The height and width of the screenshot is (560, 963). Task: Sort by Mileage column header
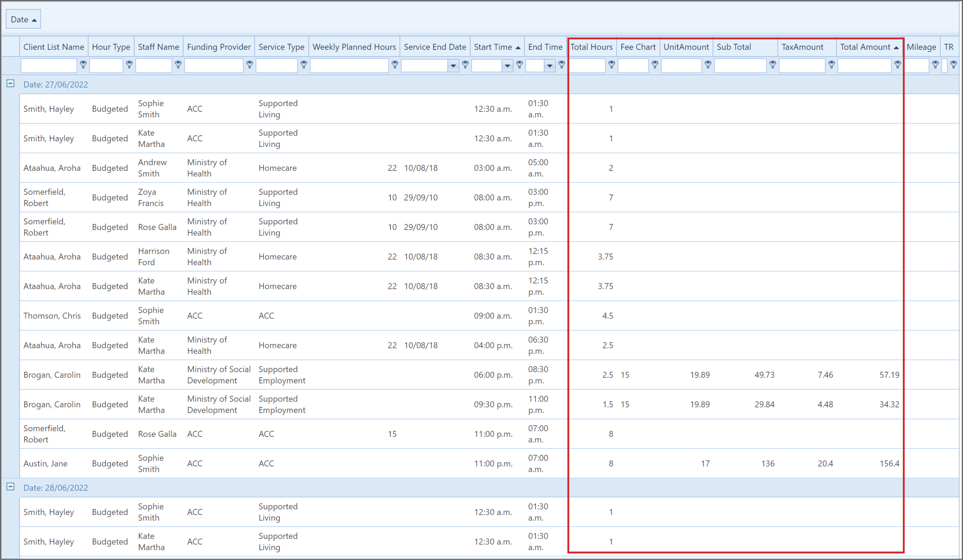[921, 47]
